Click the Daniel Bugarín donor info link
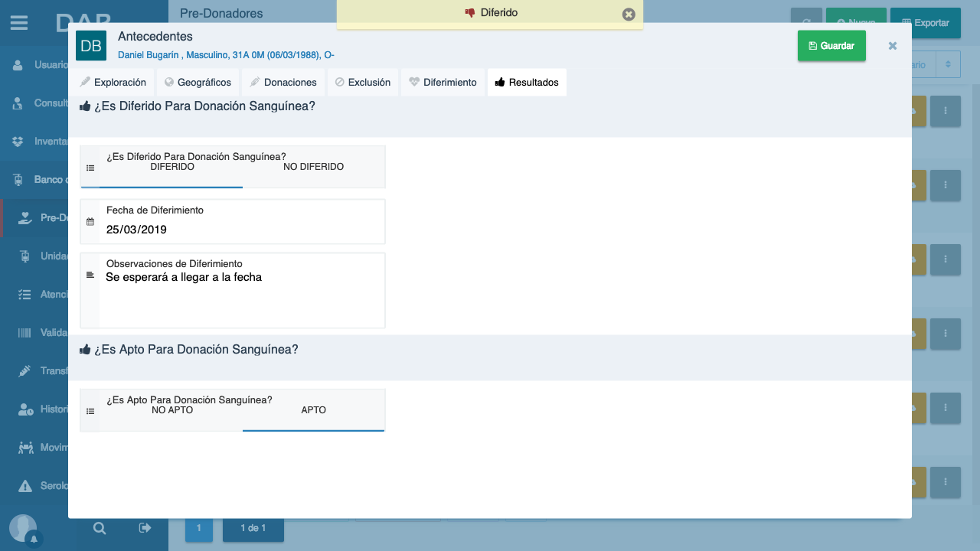 pos(226,55)
